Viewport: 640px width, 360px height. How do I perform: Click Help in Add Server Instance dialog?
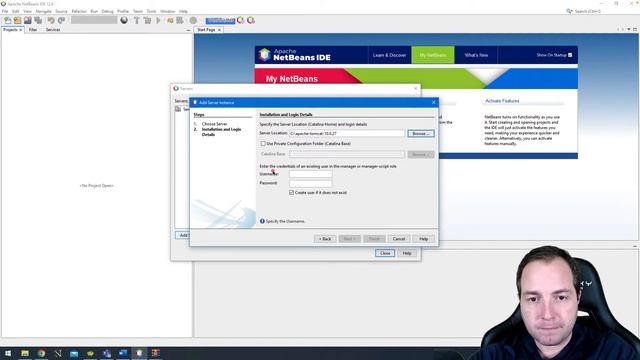(x=423, y=239)
